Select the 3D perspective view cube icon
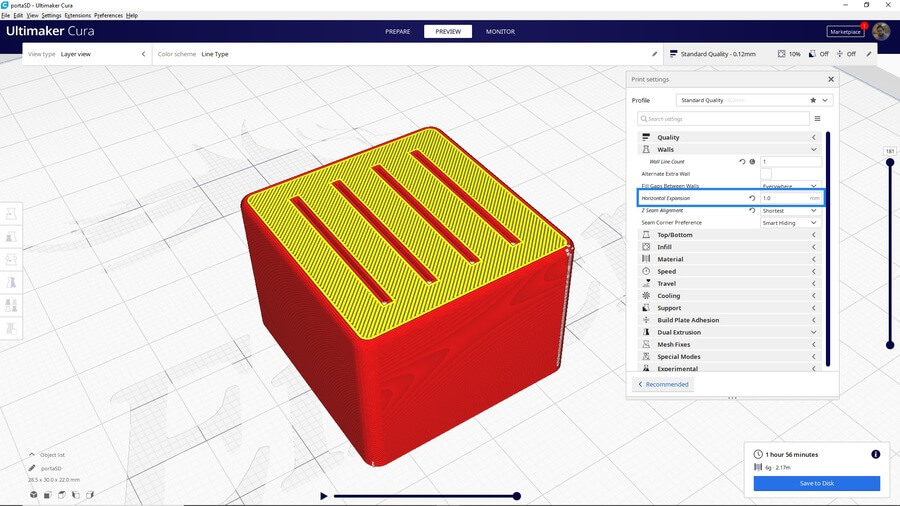 coord(33,494)
